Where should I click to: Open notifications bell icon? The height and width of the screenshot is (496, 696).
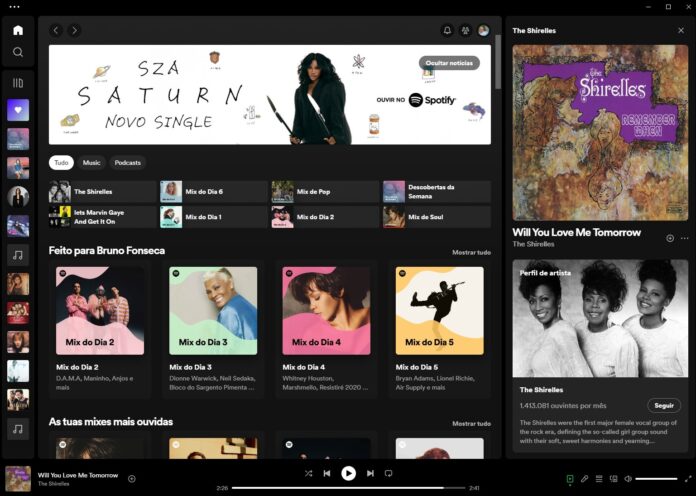[447, 30]
